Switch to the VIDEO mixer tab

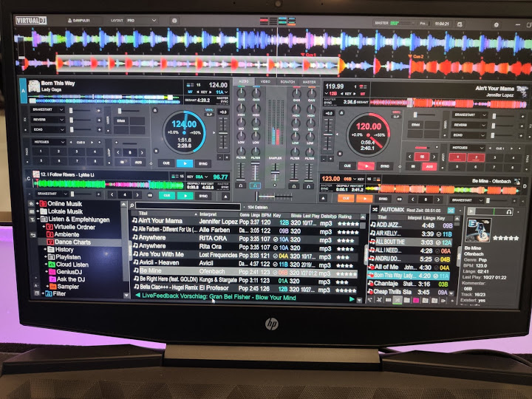[265, 81]
